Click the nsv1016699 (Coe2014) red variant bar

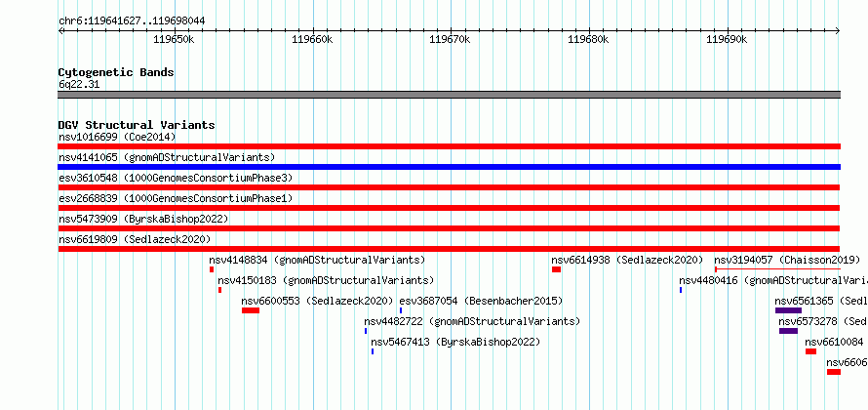tap(449, 146)
